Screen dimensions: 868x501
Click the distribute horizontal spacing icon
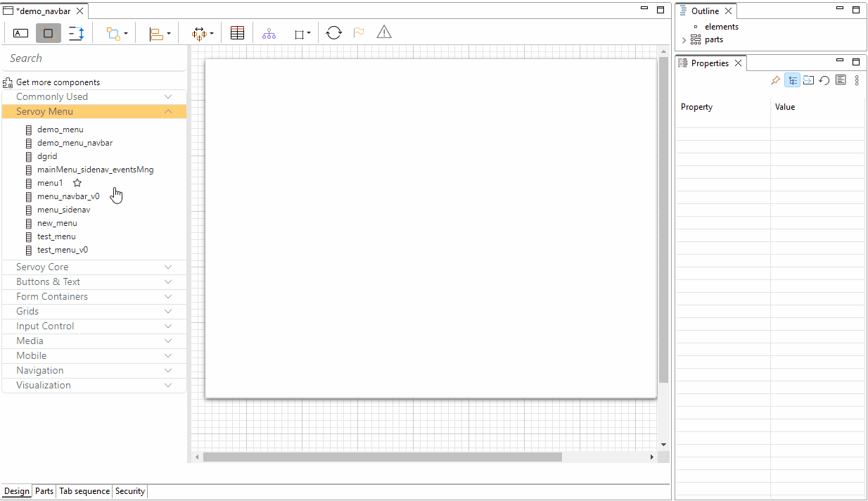[199, 33]
